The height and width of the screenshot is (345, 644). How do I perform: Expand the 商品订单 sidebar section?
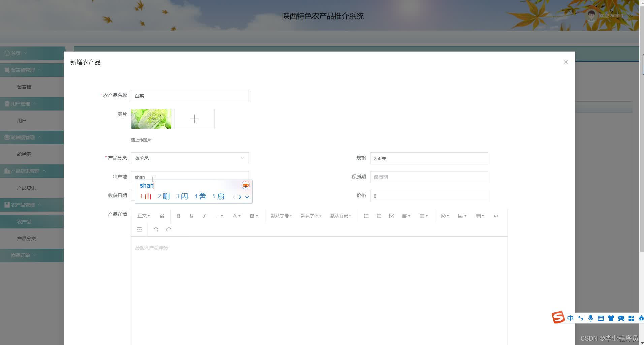click(21, 255)
